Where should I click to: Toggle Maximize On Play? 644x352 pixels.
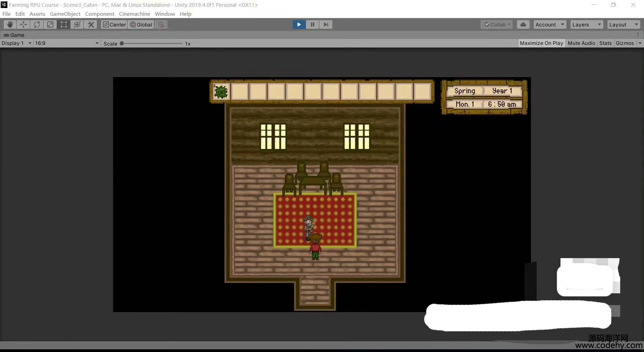coord(541,43)
